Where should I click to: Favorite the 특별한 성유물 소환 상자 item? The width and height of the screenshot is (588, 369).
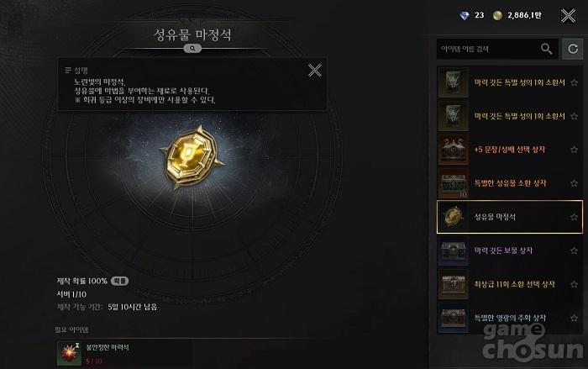tap(574, 183)
